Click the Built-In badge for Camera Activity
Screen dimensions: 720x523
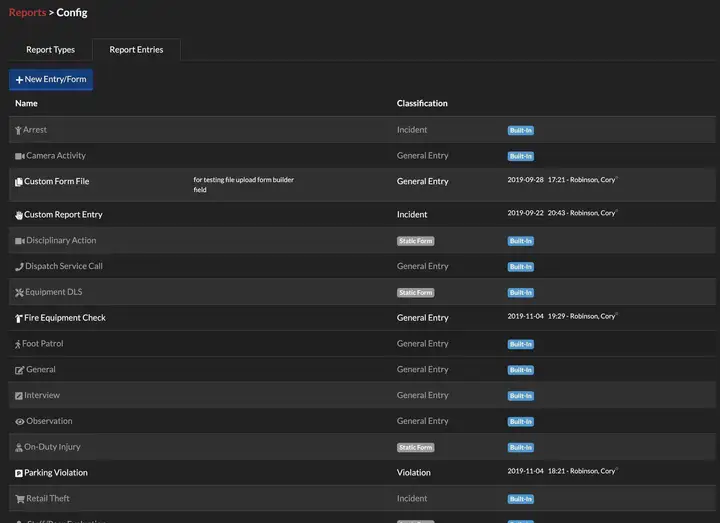pyautogui.click(x=521, y=156)
